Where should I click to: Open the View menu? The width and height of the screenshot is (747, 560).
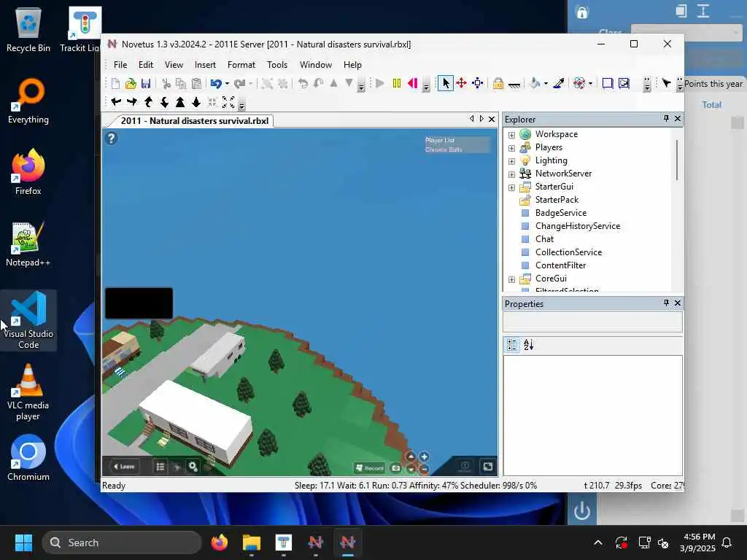[x=174, y=65]
